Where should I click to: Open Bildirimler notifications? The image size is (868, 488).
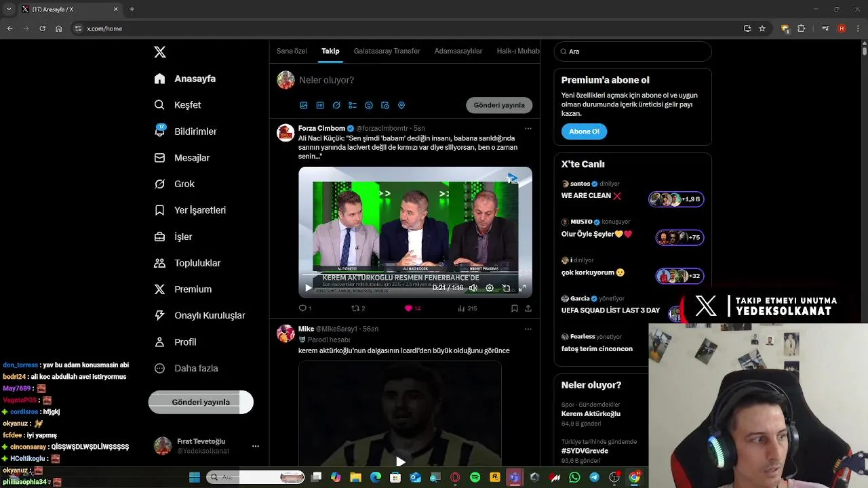pyautogui.click(x=186, y=131)
